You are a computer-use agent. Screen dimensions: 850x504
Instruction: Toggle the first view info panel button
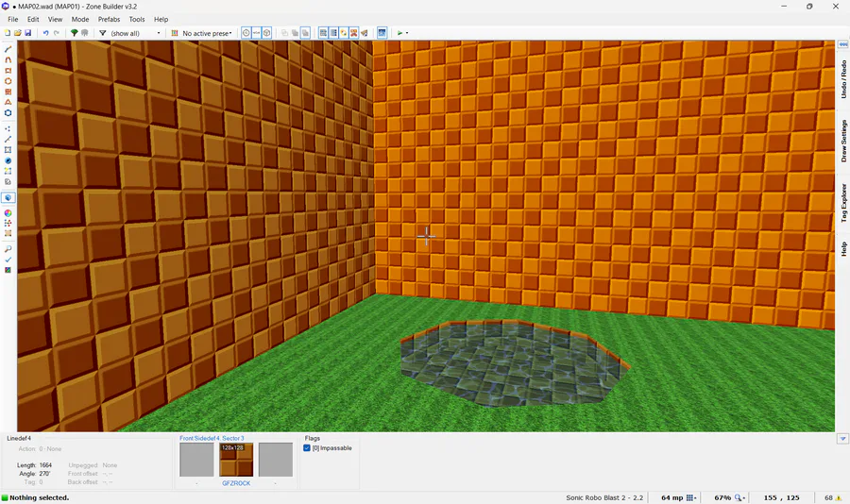(323, 33)
